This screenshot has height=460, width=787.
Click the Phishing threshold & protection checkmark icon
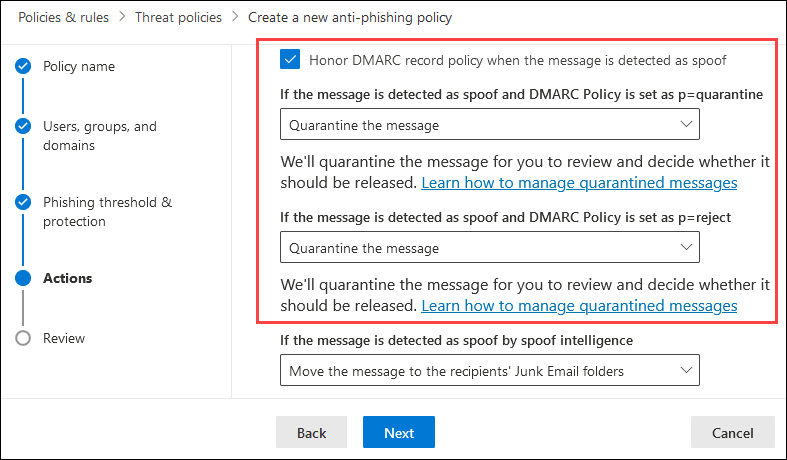pyautogui.click(x=23, y=202)
